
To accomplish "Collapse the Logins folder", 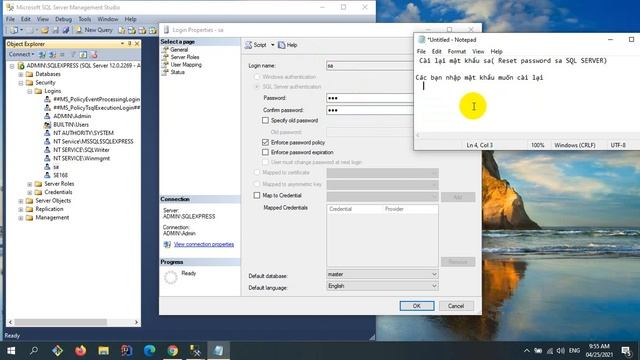I will click(x=29, y=91).
